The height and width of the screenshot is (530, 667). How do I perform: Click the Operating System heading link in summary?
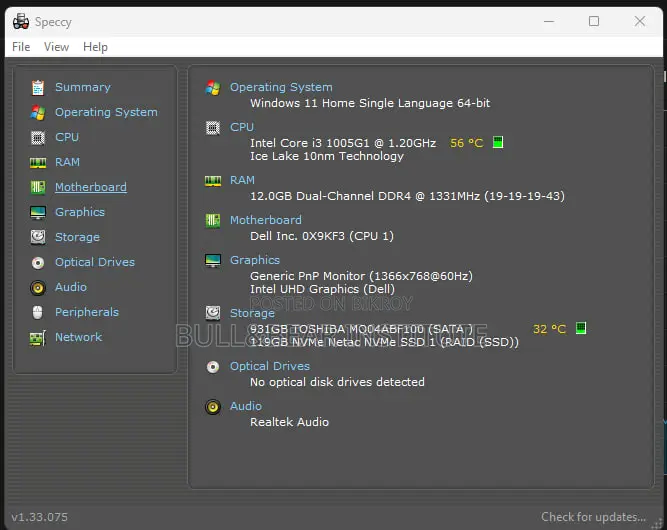(281, 87)
